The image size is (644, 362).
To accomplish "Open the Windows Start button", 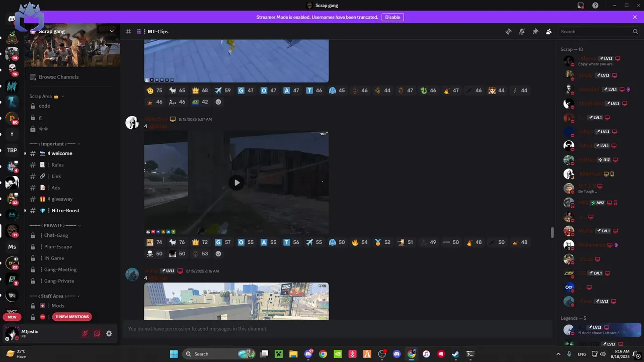I will click(x=174, y=354).
